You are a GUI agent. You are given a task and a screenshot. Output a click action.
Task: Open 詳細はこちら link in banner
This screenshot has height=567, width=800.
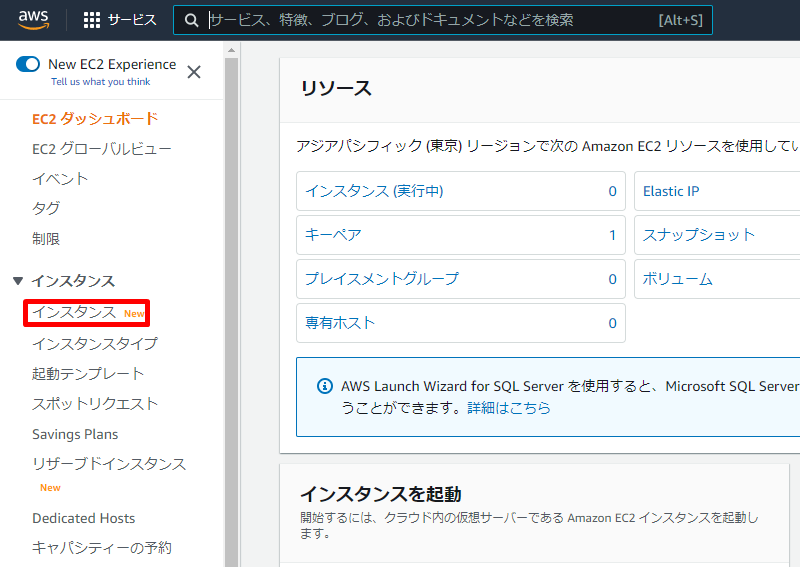(x=509, y=408)
